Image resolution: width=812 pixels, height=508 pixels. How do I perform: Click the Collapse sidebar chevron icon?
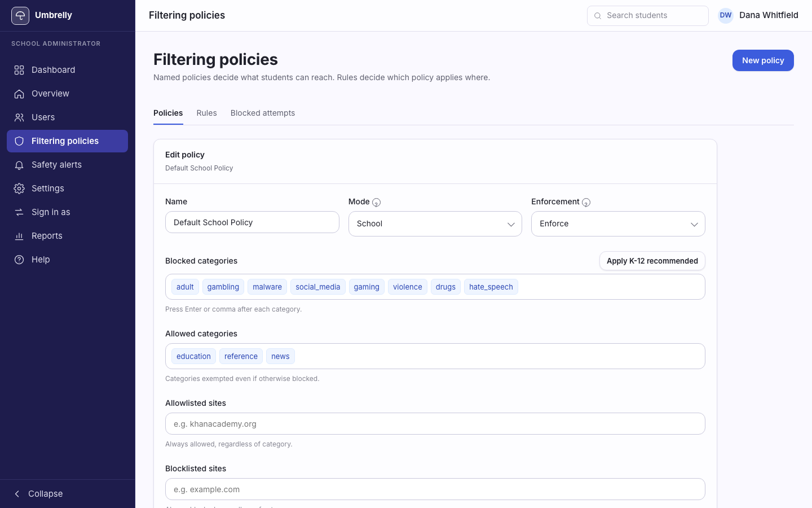click(17, 494)
